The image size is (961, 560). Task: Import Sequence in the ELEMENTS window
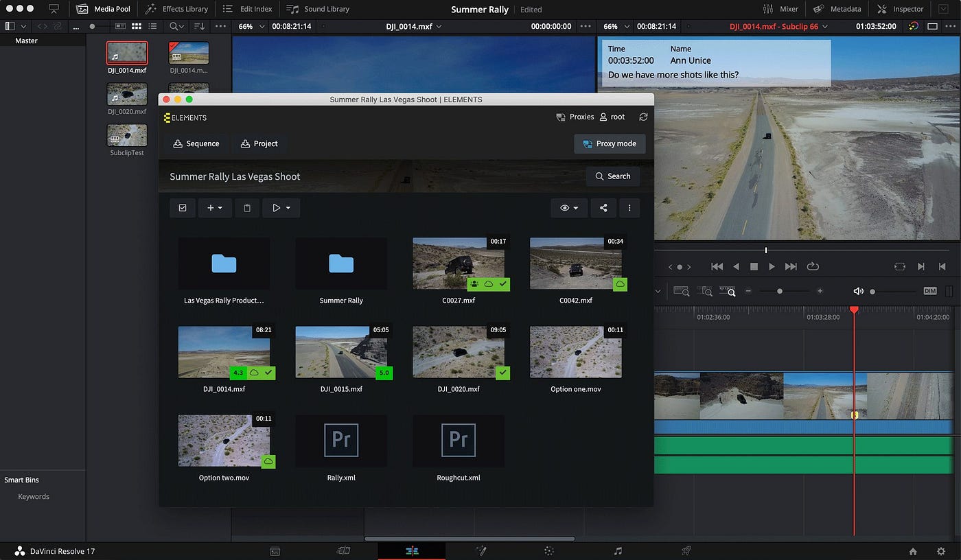click(196, 143)
